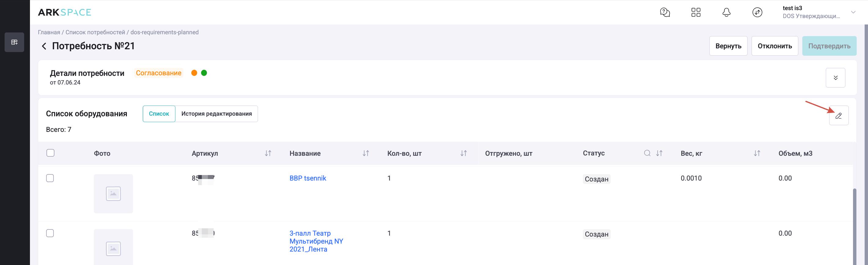Click the sidebar table-add icon
Screen dimensions: 868x265
[14, 42]
